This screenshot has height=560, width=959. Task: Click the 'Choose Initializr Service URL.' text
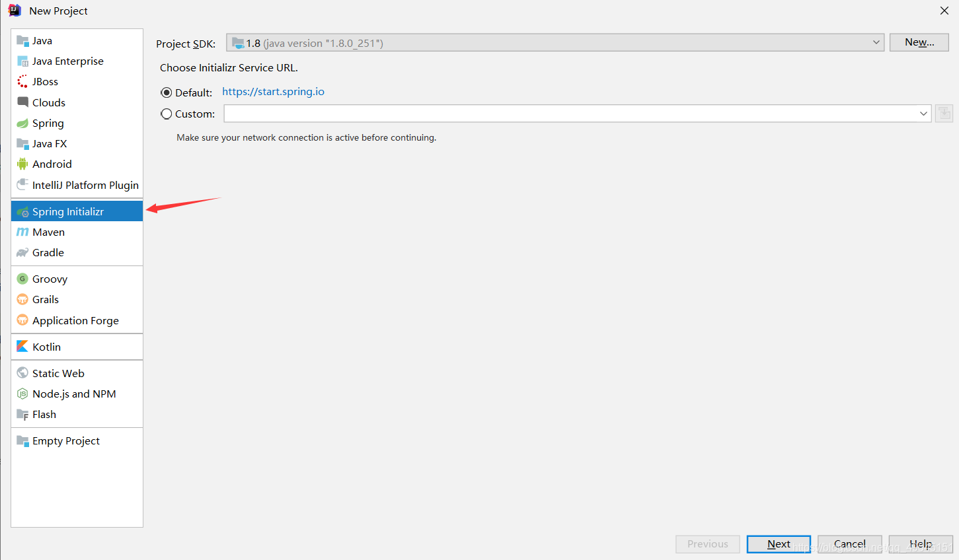(x=229, y=68)
